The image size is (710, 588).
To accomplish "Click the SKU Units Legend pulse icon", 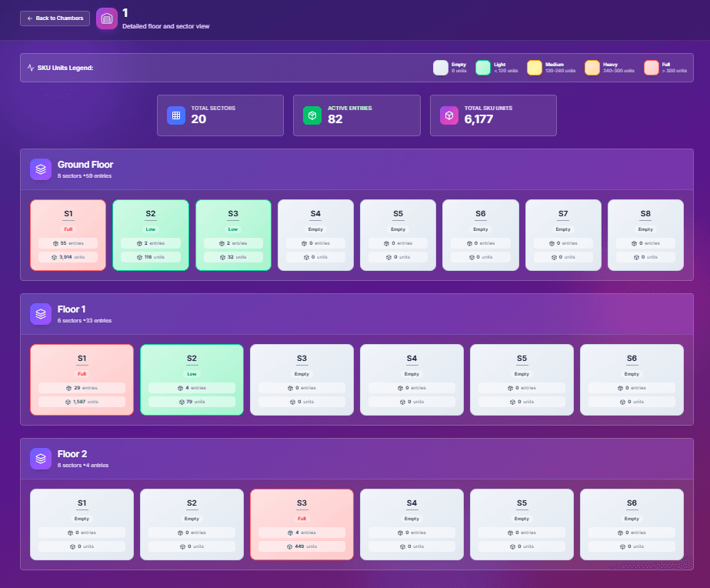I will (x=31, y=68).
